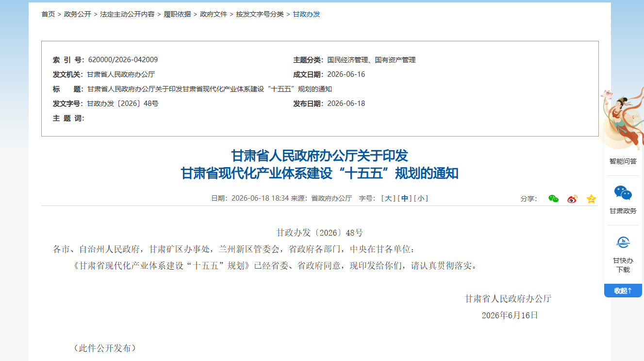This screenshot has width=644, height=361.
Task: Open 政务公开 breadcrumb link
Action: point(78,14)
